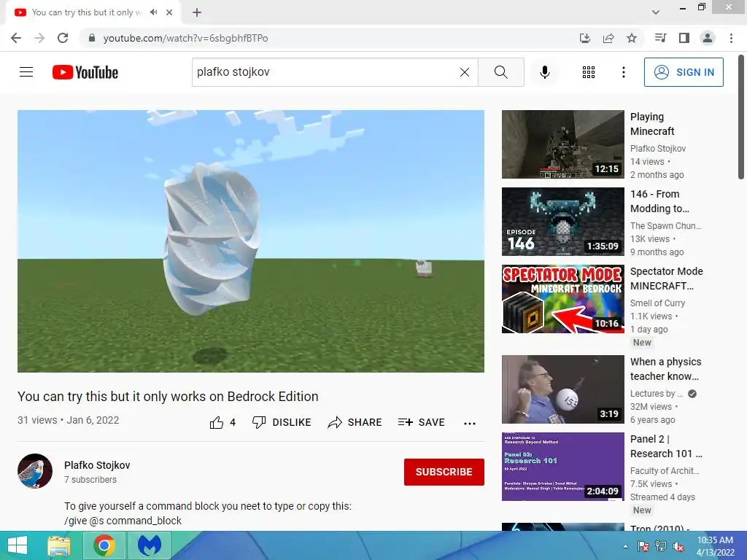Click 'The Spawn Chun...' channel name
The height and width of the screenshot is (560, 747).
point(665,226)
